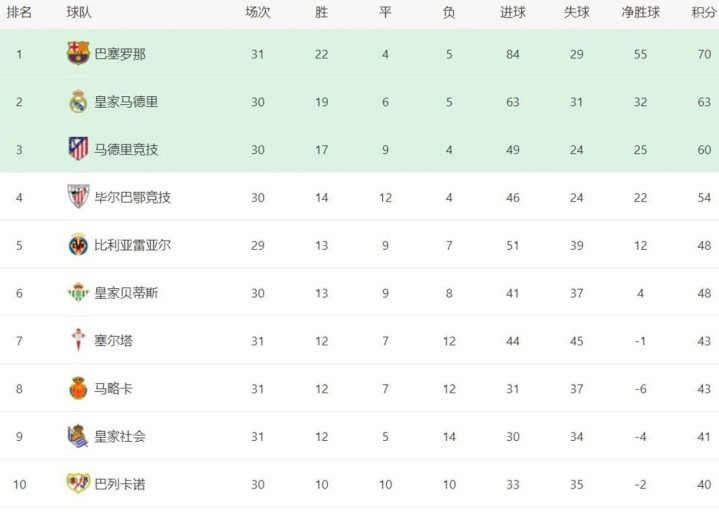The height and width of the screenshot is (512, 719).
Task: Select the 皇家社会 team name
Action: 120,436
